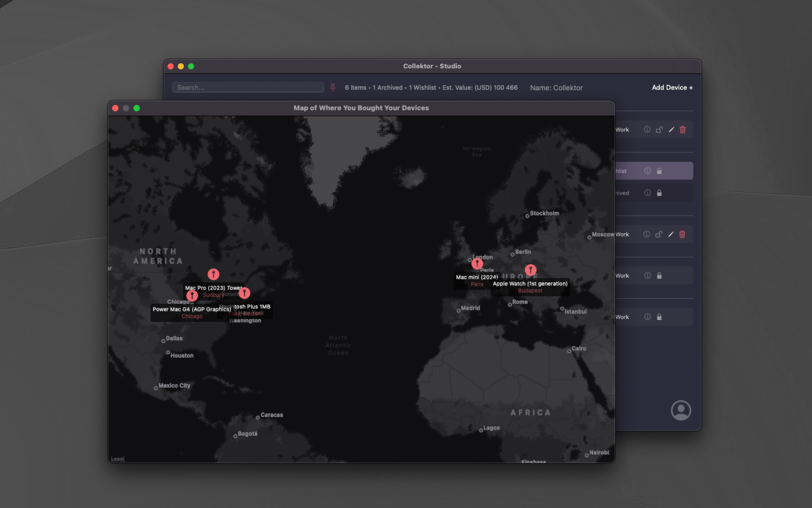Click the info icon in the topmost Work row

click(647, 130)
